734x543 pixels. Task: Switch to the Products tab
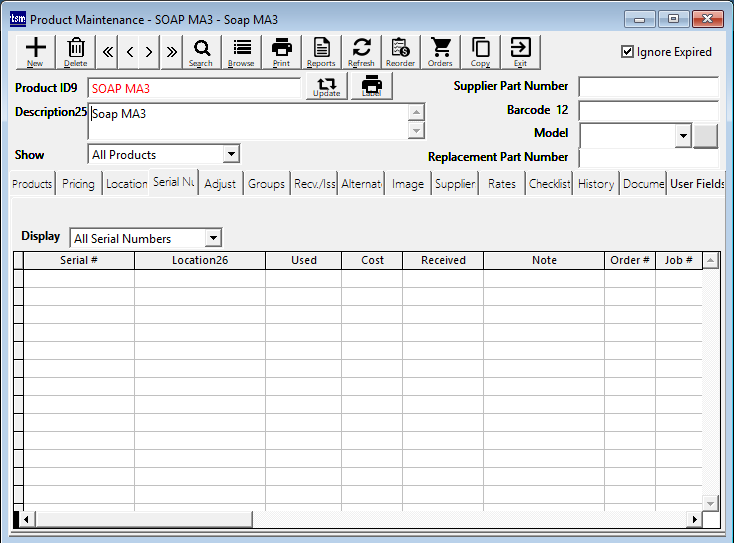(32, 184)
